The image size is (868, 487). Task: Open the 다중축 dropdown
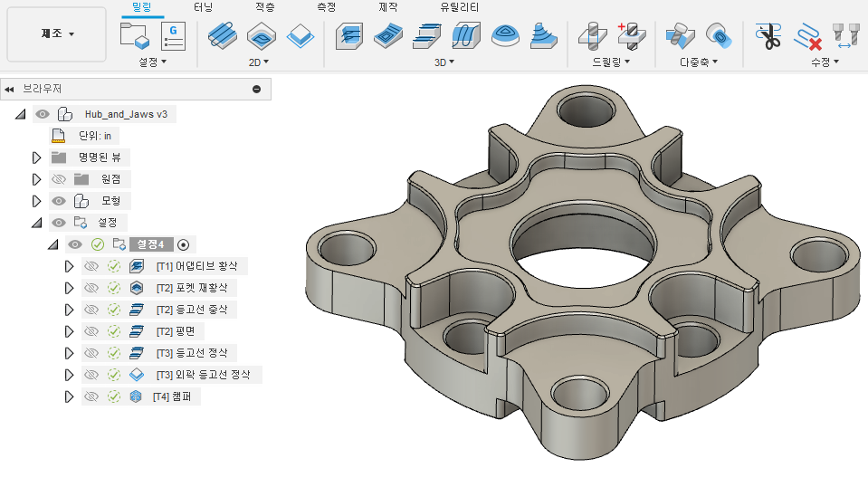(699, 62)
